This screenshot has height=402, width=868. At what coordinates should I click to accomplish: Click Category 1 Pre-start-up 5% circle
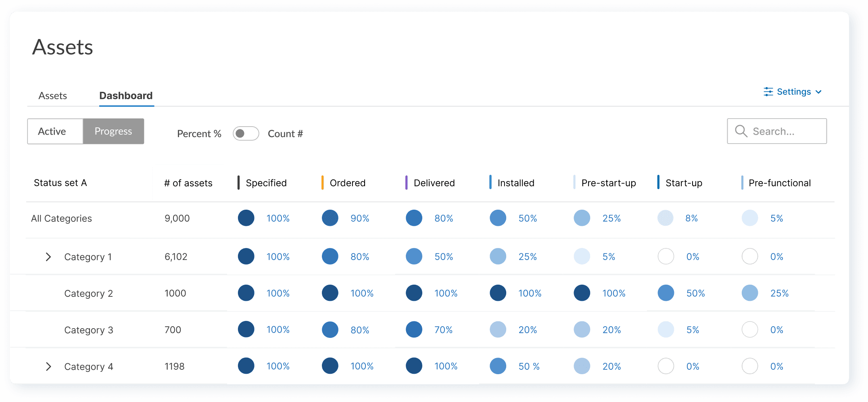(582, 256)
